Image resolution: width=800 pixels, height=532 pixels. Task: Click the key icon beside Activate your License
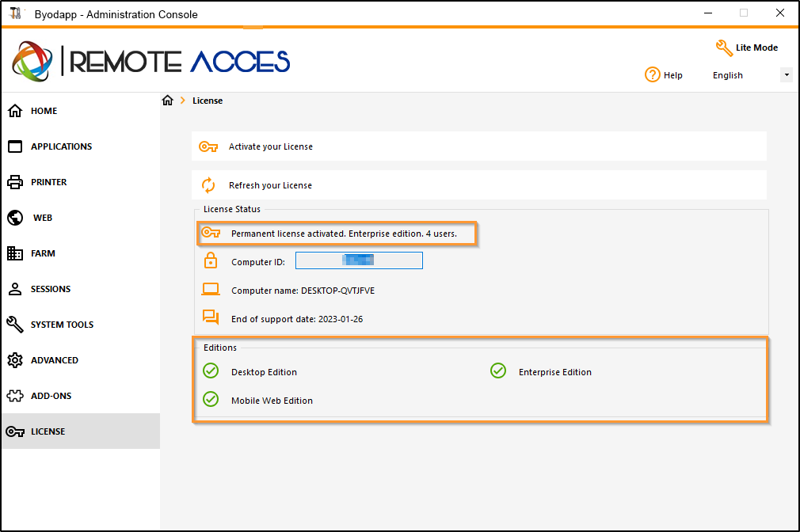tap(208, 147)
